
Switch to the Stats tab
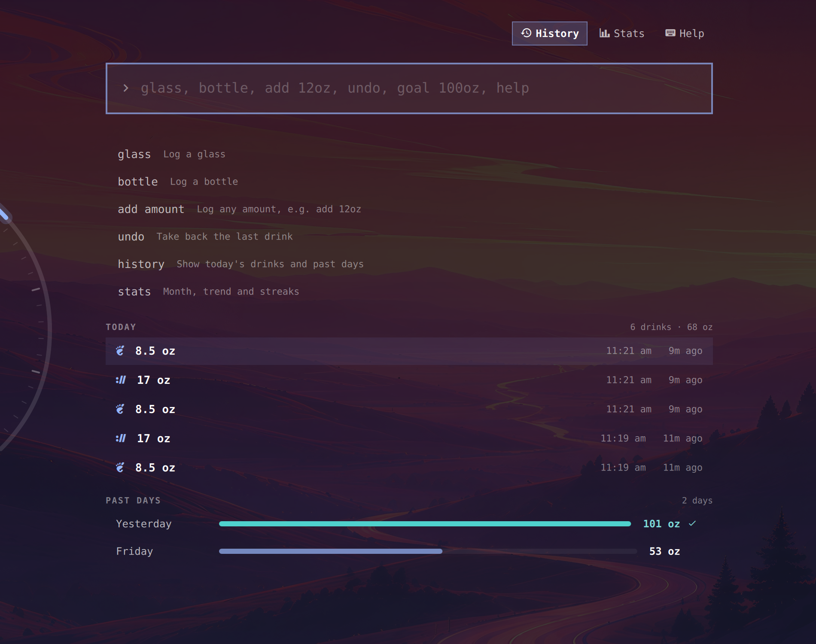pos(622,33)
